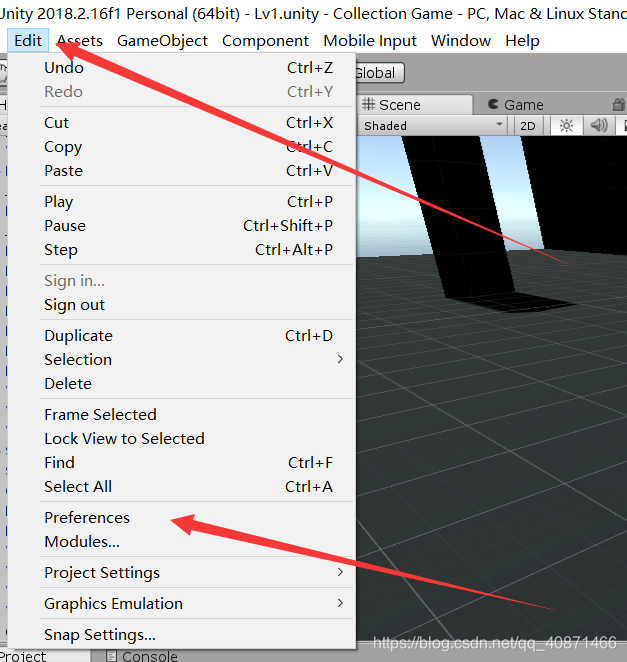Image resolution: width=627 pixels, height=662 pixels.
Task: Switch to the Game tab
Action: 516,105
